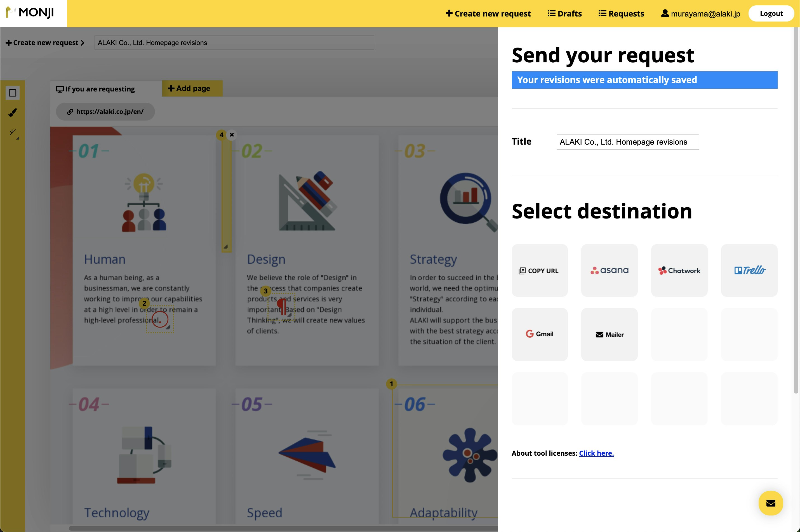This screenshot has height=532, width=800.
Task: Choose Trello as destination
Action: click(749, 270)
